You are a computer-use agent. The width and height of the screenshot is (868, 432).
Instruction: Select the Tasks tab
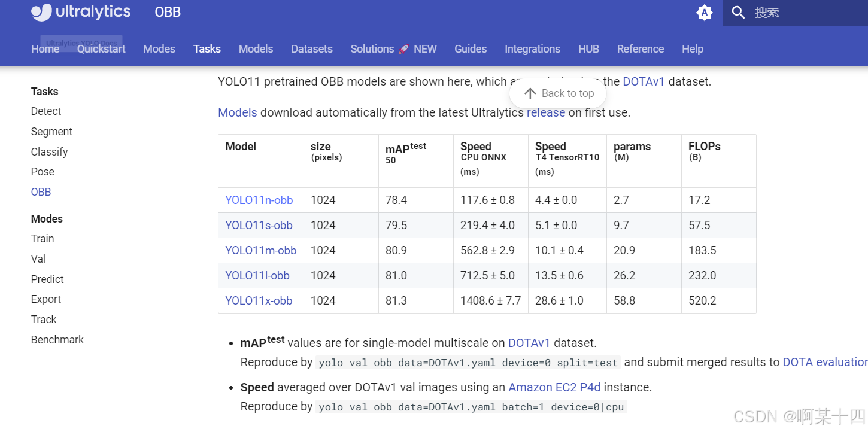point(207,49)
